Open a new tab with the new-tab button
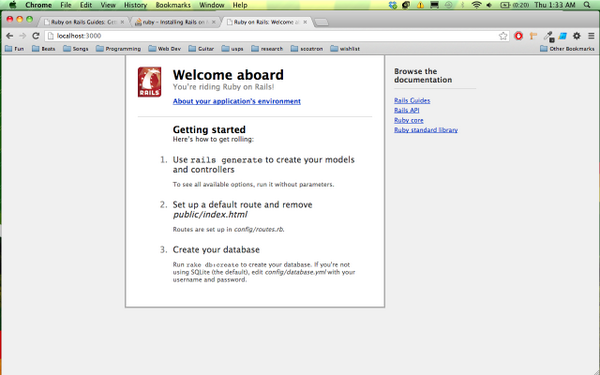 [321, 23]
